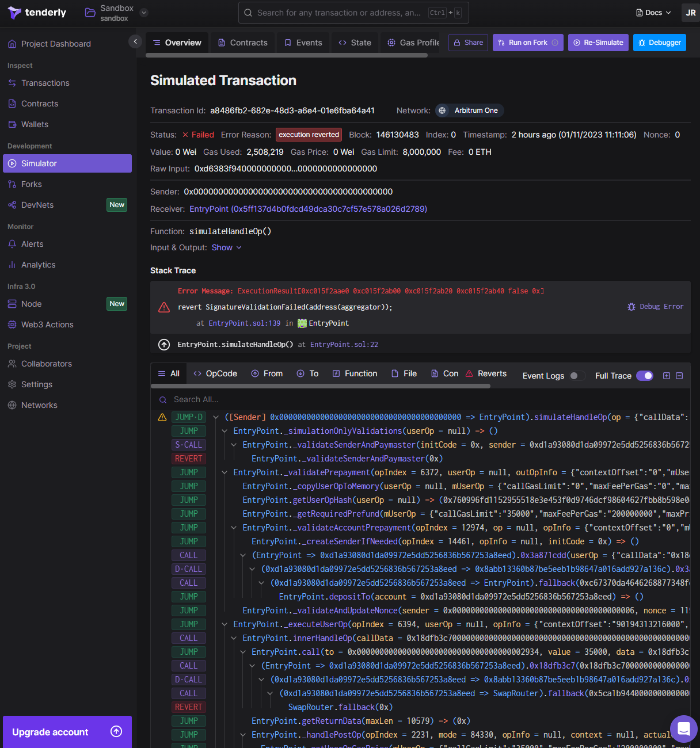Click the tab bar horizontal scrollbar

[287, 55]
